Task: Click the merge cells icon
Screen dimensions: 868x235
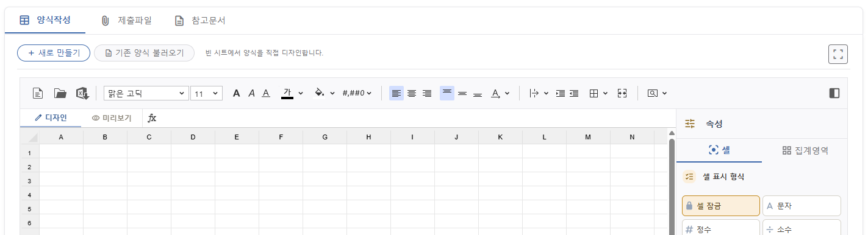Action: (622, 93)
